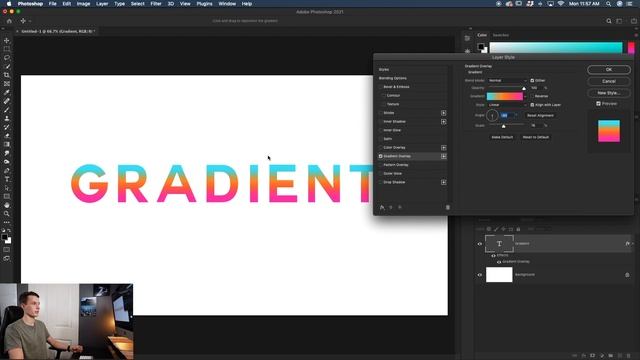
Task: Click the Home icon in options bar
Action: 9,21
